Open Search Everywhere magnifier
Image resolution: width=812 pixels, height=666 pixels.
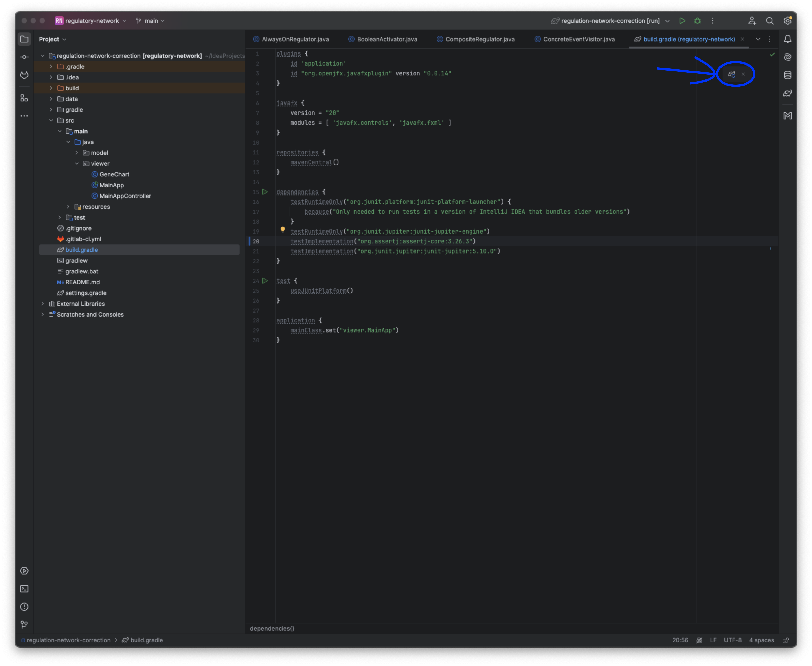click(770, 21)
